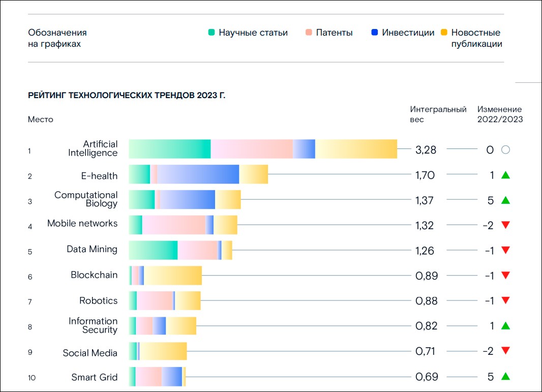Select the Computational Biology label

tap(86, 199)
